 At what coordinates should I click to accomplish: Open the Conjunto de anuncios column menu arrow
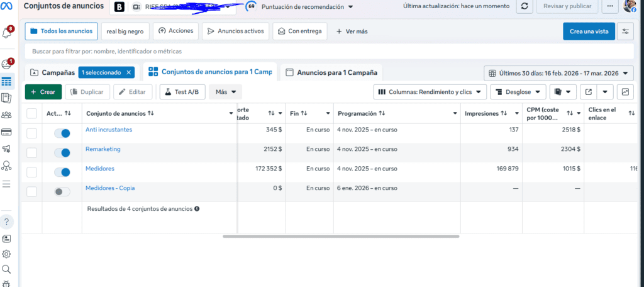point(231,113)
